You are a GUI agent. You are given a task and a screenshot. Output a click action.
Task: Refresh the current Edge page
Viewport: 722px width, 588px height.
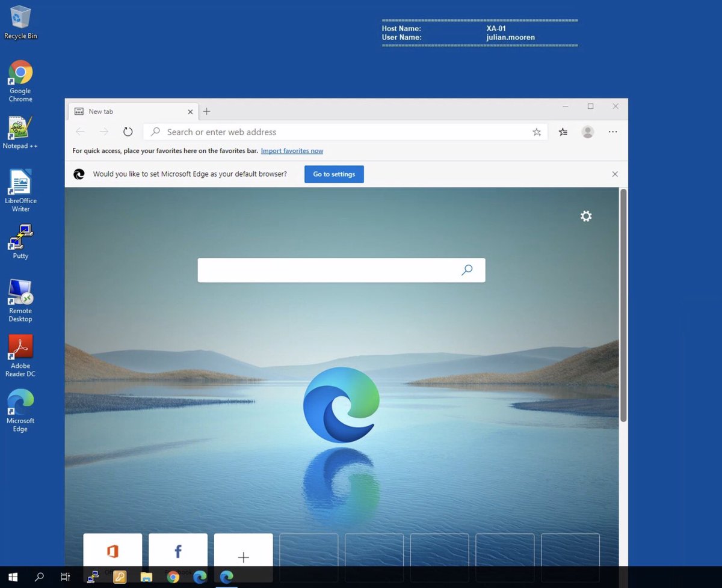(128, 132)
